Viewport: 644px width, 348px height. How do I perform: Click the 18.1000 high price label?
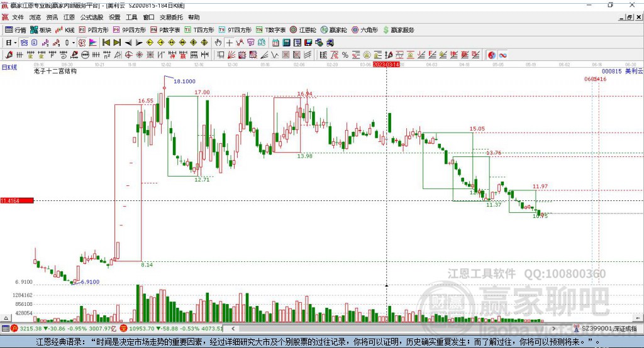point(184,81)
